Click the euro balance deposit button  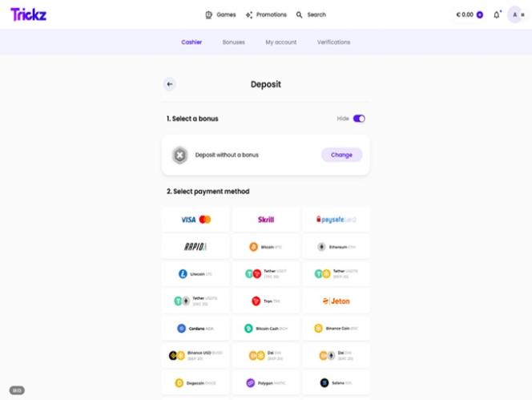[x=480, y=15]
